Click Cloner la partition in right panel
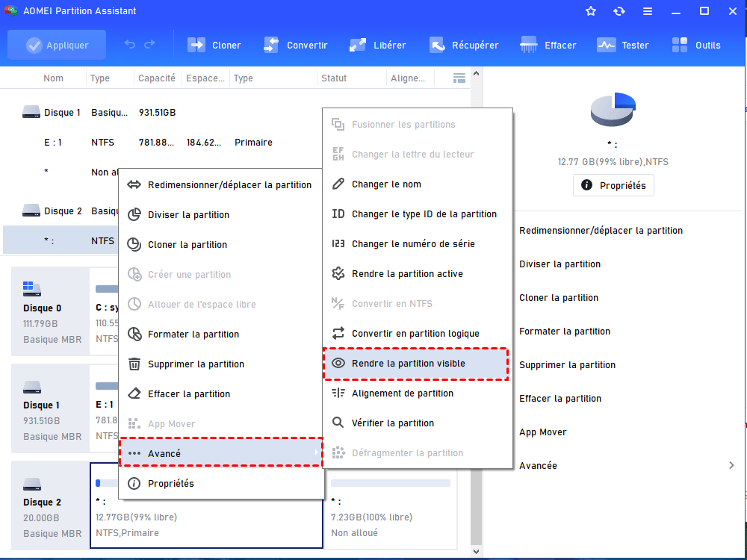Viewport: 747px width, 560px height. coord(559,298)
